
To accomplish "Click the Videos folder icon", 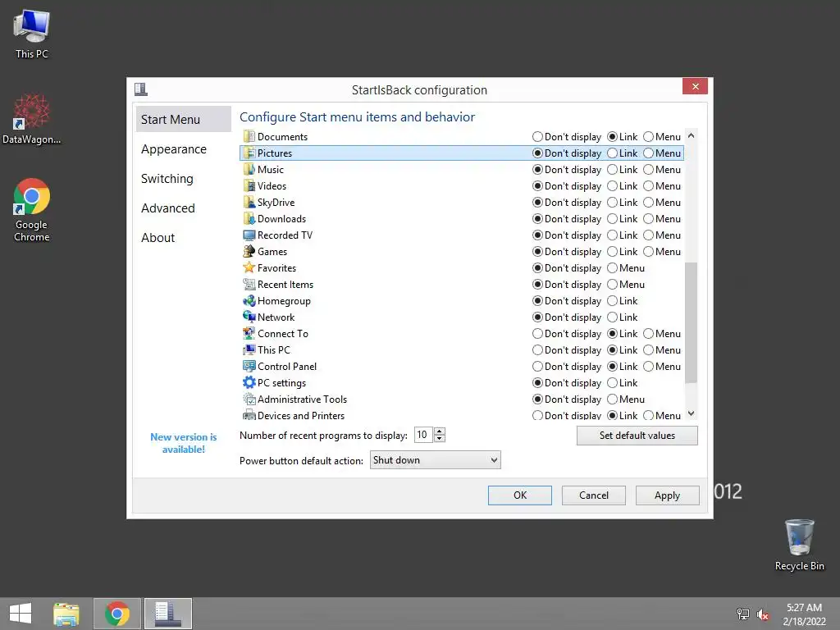I will (x=249, y=186).
